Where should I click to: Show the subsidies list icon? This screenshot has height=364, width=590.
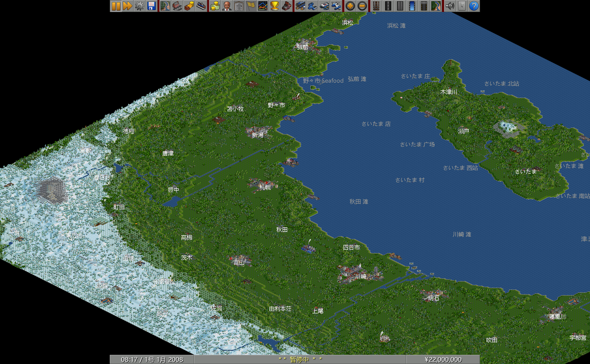coord(189,6)
